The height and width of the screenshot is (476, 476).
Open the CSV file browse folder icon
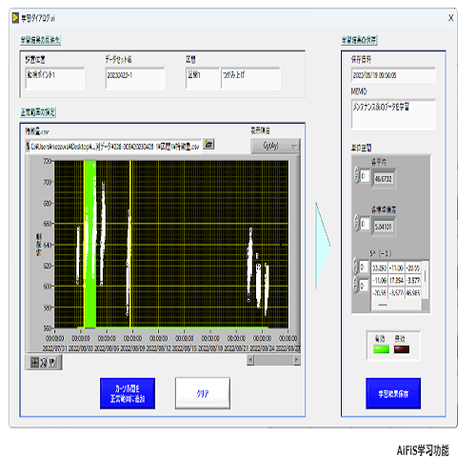(208, 145)
